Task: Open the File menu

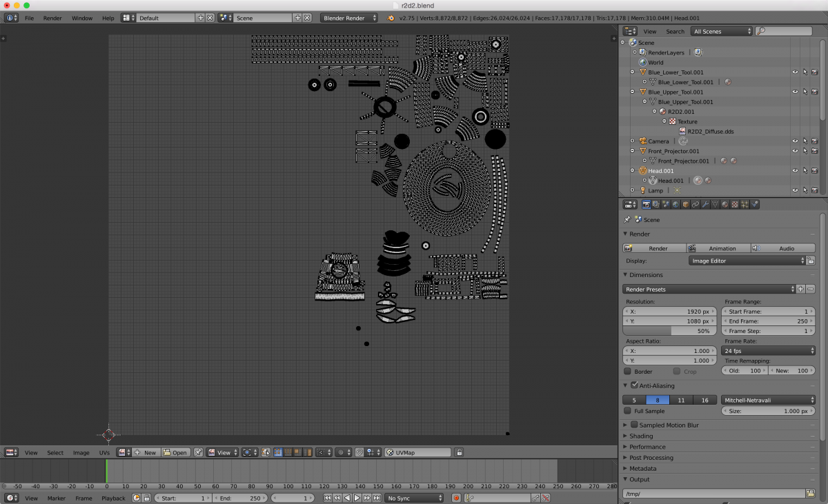Action: 29,18
